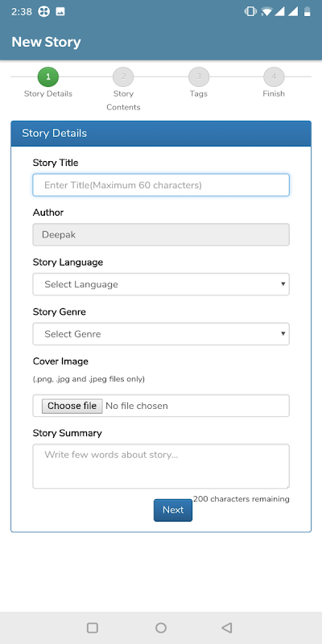Tap the image notification icon in status bar
The height and width of the screenshot is (644, 322).
point(60,12)
